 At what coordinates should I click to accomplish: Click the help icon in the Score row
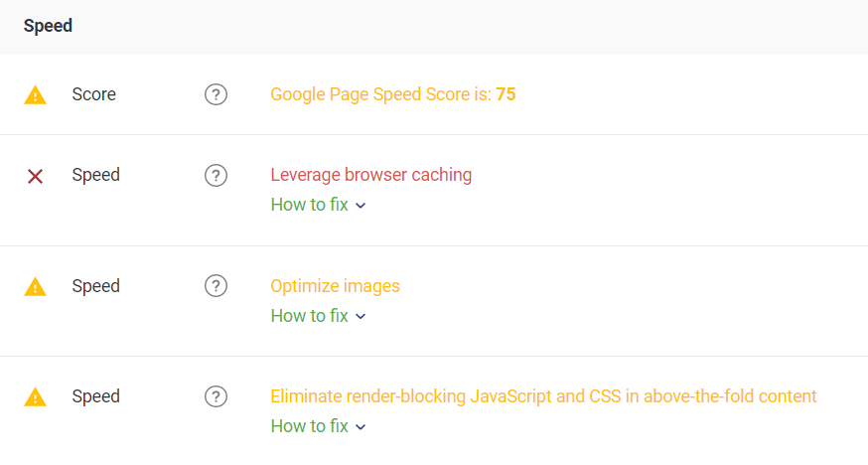click(216, 94)
